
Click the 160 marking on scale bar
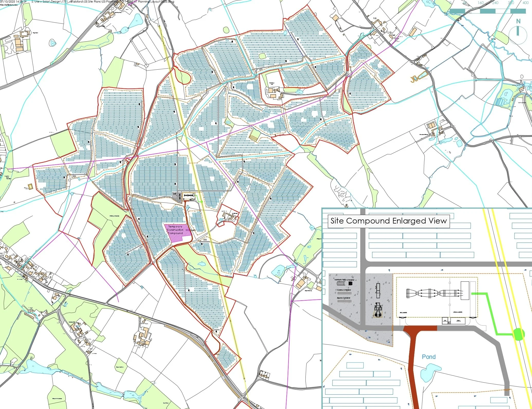tap(480, 3)
